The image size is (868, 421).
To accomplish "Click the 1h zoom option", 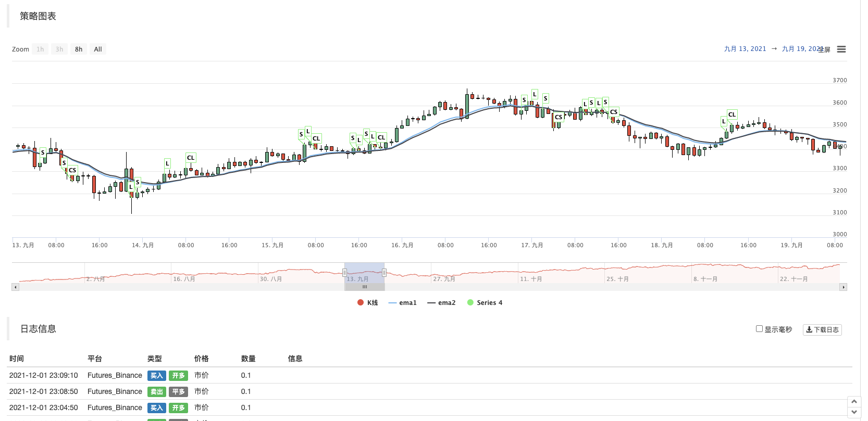I will 40,49.
